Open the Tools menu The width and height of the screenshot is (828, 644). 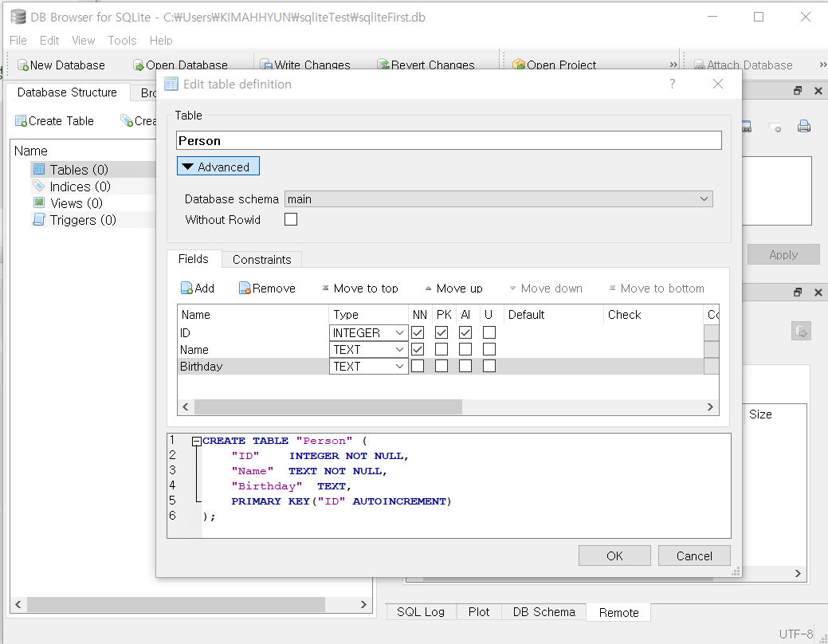click(x=122, y=41)
